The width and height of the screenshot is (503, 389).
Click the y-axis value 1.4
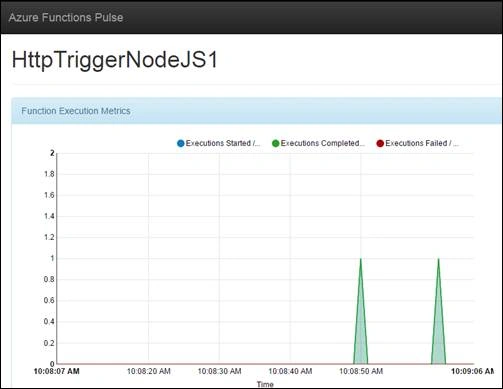click(49, 216)
